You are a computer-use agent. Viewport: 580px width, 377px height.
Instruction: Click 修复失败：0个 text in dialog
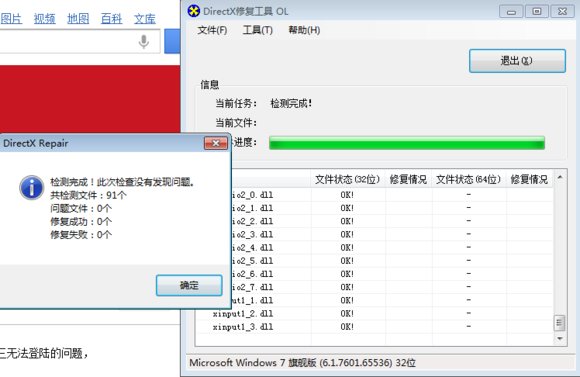click(81, 235)
